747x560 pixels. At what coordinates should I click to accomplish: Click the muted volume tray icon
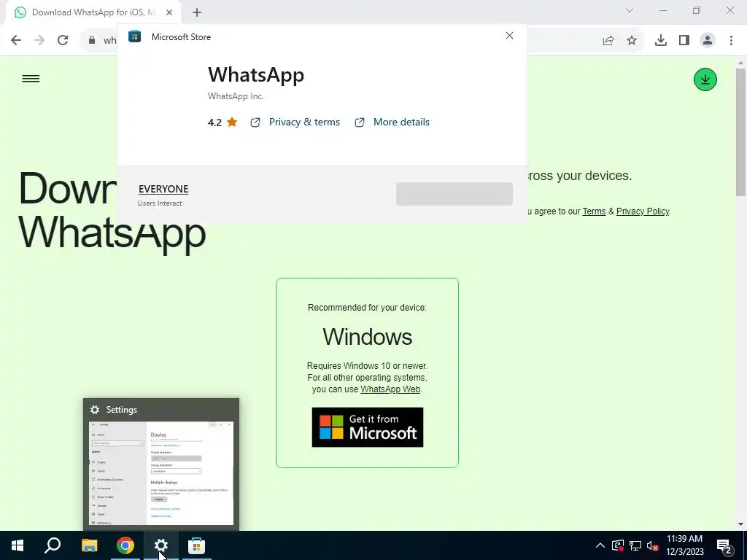coord(653,545)
